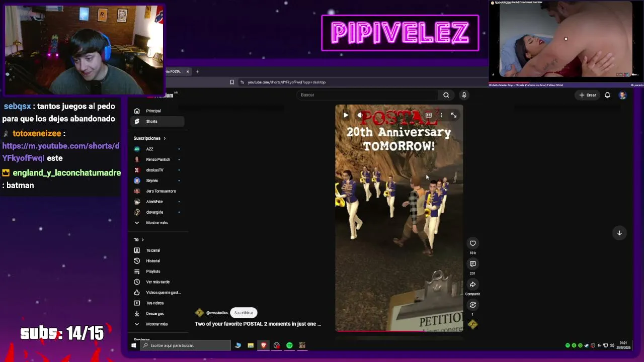Open a new browser tab
644x362 pixels.
coord(197,71)
